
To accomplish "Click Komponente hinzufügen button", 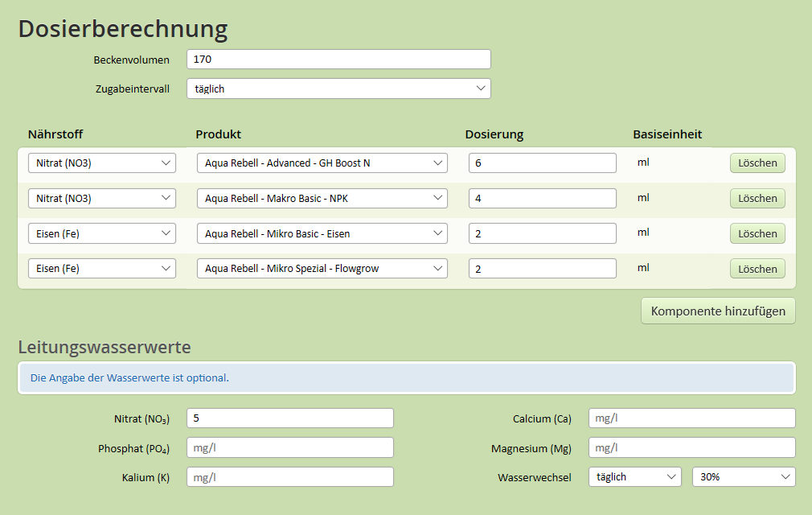I will click(x=717, y=311).
